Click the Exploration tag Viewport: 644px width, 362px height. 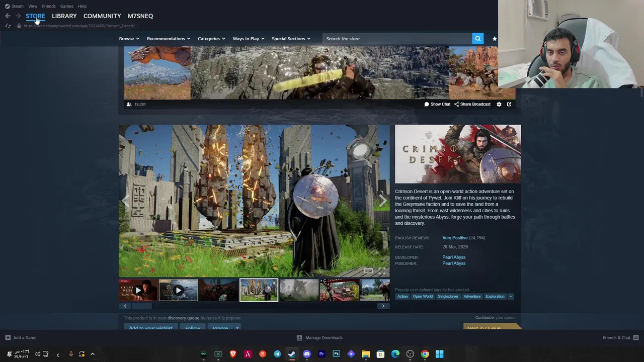(495, 297)
